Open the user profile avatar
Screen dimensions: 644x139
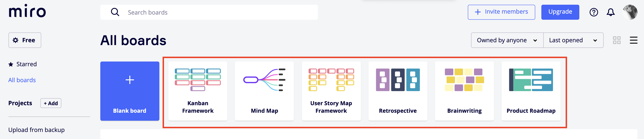(630, 12)
